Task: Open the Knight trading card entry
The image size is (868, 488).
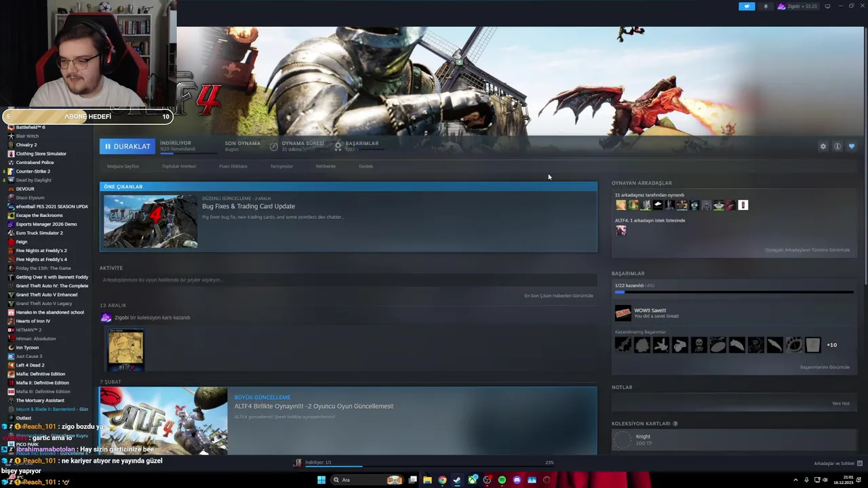Action: 734,440
